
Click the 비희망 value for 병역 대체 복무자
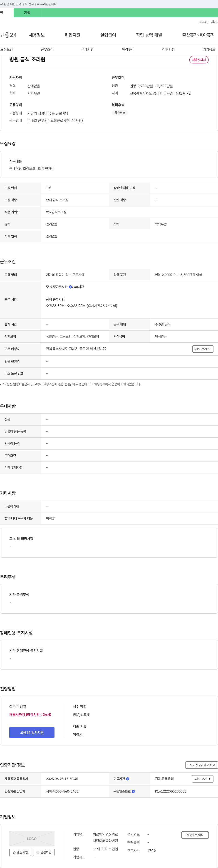pos(50,518)
